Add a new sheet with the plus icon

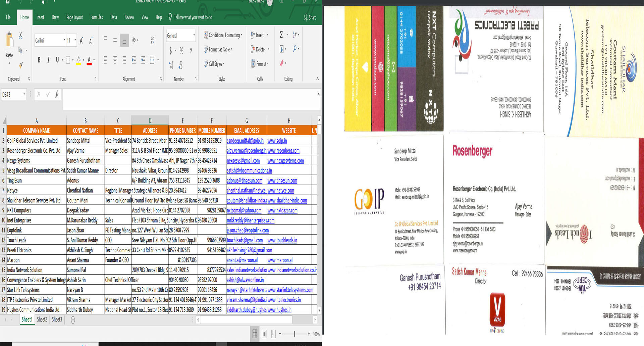click(x=73, y=320)
